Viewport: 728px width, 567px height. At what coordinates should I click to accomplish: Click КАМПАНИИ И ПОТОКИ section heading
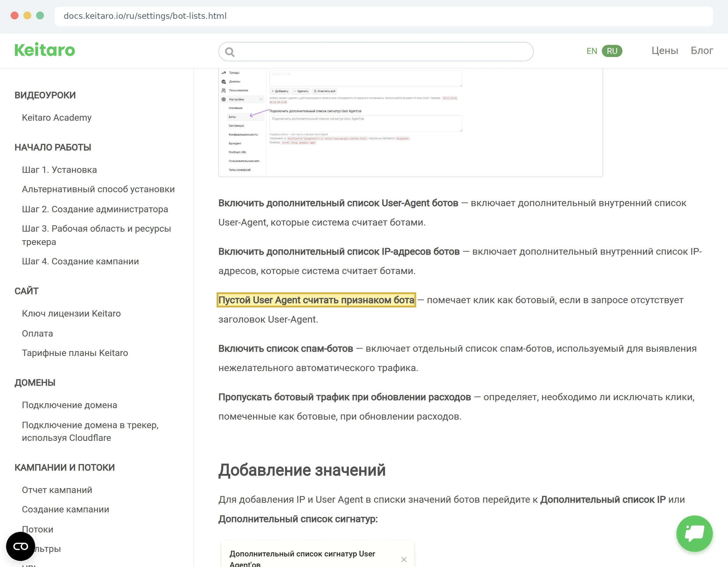coord(65,468)
